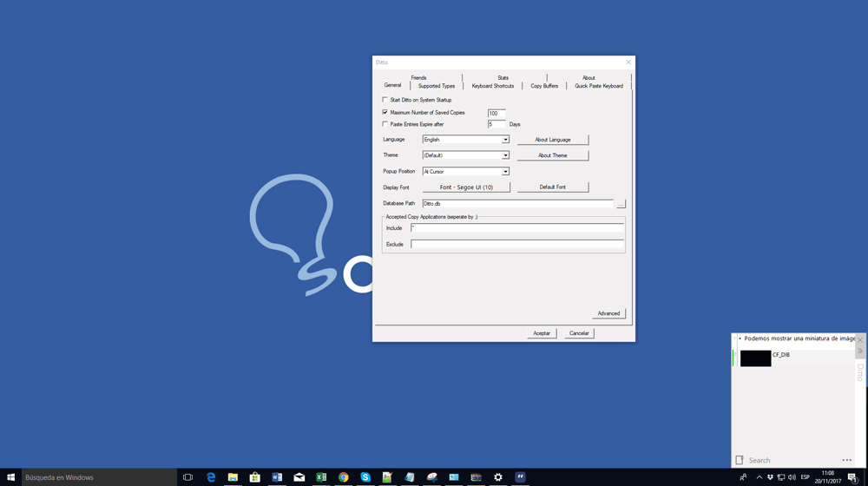
Task: Uncheck Maximum Number of Saved Copies
Action: click(x=385, y=112)
